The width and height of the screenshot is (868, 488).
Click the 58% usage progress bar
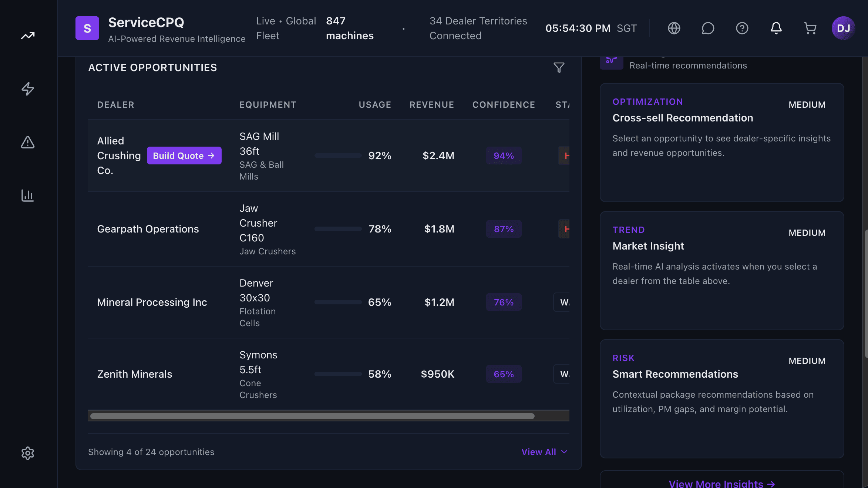tap(338, 374)
